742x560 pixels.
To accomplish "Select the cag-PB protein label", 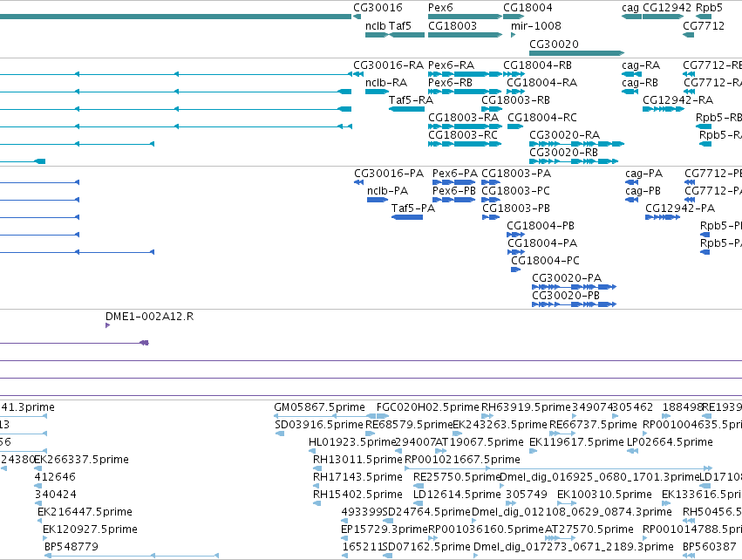I will tap(643, 191).
